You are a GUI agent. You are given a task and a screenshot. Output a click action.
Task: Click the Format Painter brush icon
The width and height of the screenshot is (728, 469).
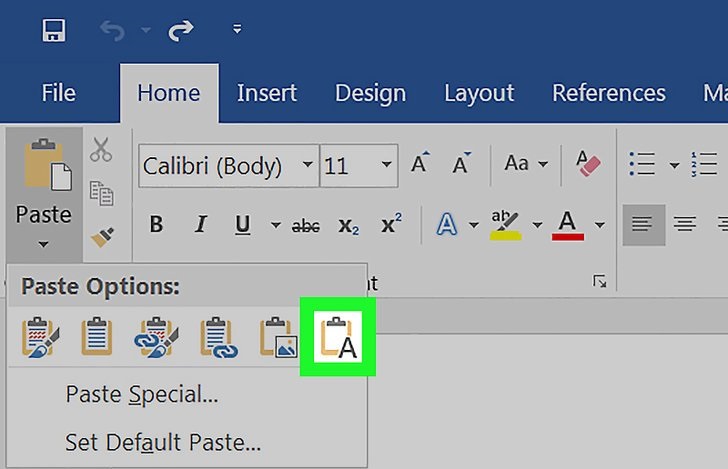point(101,236)
